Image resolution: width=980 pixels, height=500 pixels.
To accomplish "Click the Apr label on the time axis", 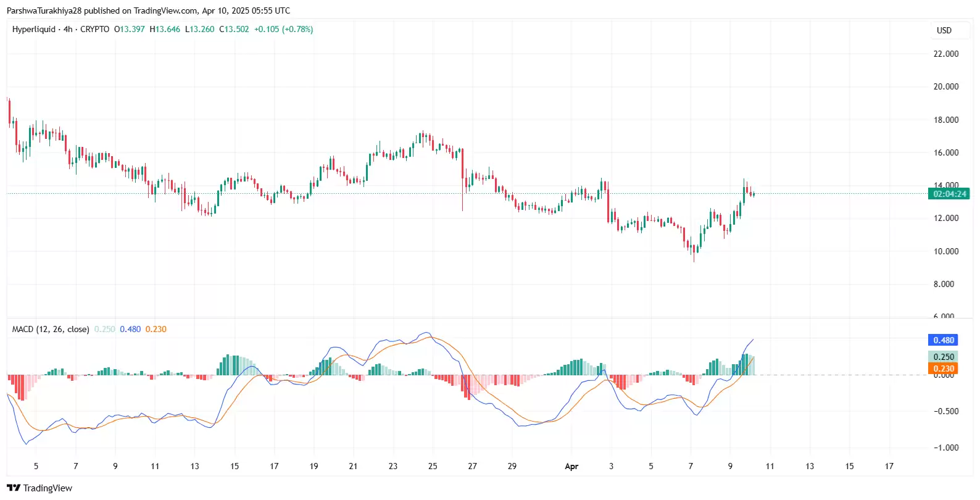I will pyautogui.click(x=571, y=466).
